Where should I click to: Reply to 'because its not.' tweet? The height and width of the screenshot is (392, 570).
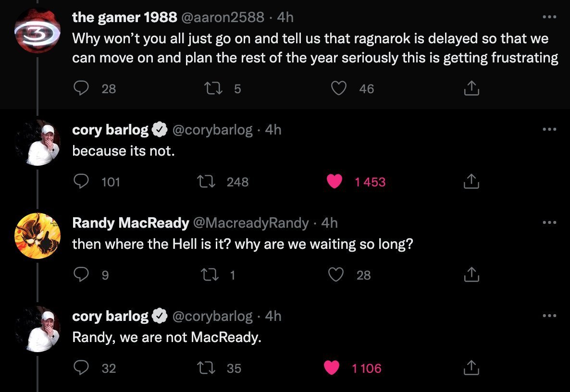click(x=81, y=181)
